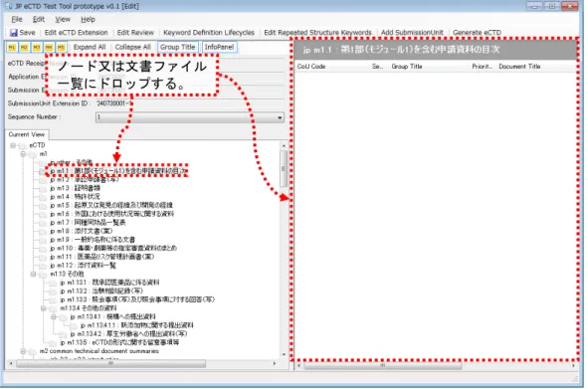588x389 pixels.
Task: Toggle the InfoPanel button
Action: 219,47
